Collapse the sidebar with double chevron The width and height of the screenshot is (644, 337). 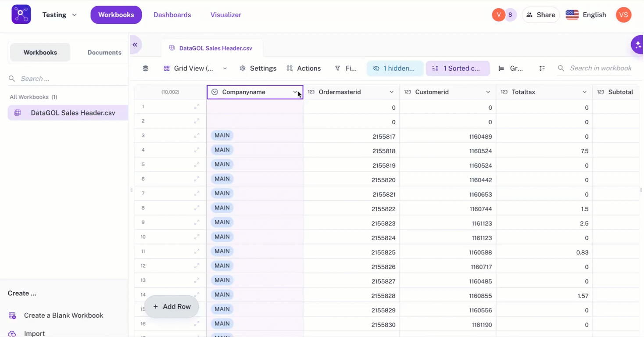pyautogui.click(x=135, y=45)
